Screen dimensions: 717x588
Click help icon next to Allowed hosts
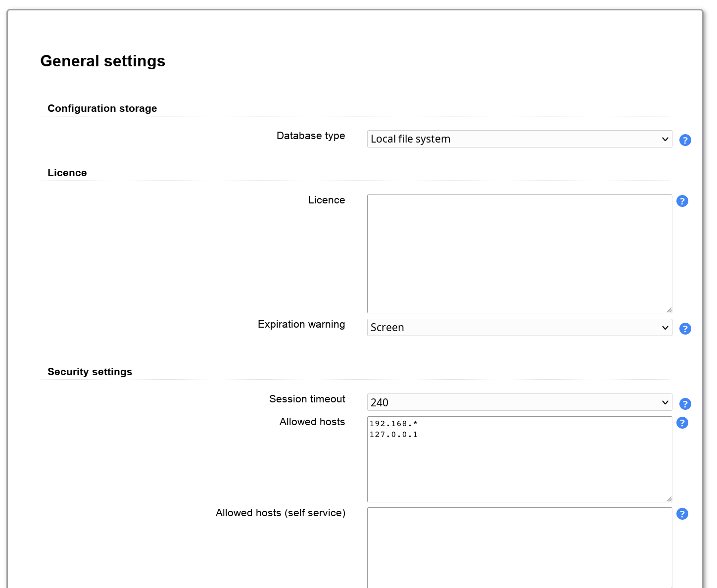(x=682, y=423)
